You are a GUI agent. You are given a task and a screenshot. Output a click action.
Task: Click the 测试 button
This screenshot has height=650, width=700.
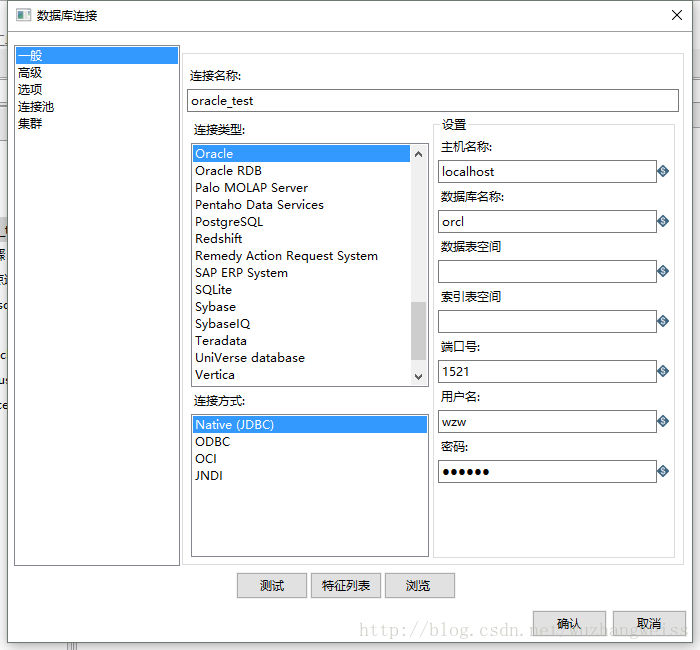272,585
